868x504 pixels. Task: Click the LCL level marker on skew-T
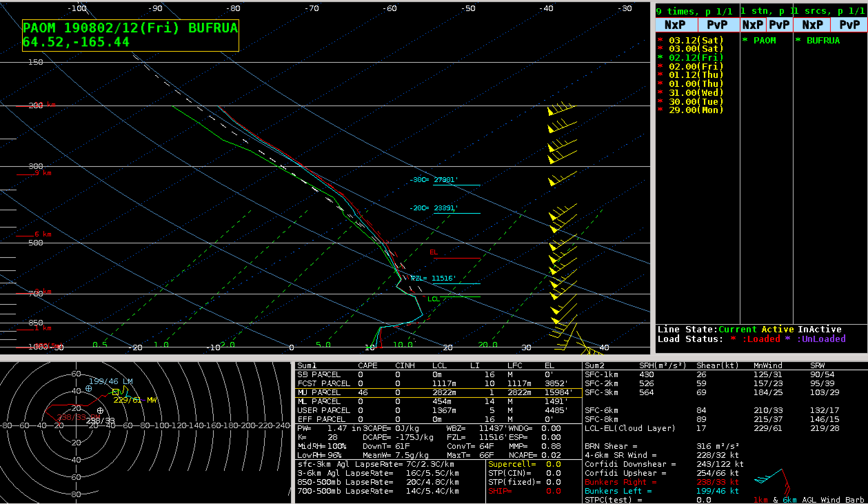click(454, 298)
